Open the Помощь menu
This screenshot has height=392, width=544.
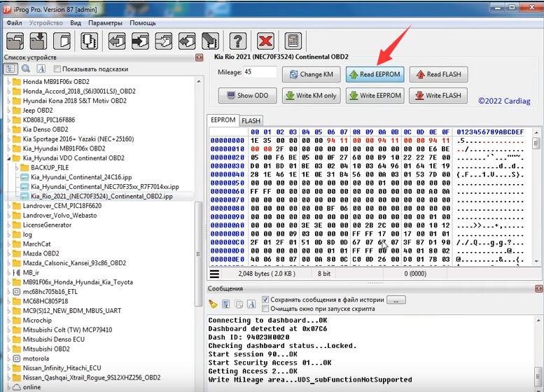143,23
